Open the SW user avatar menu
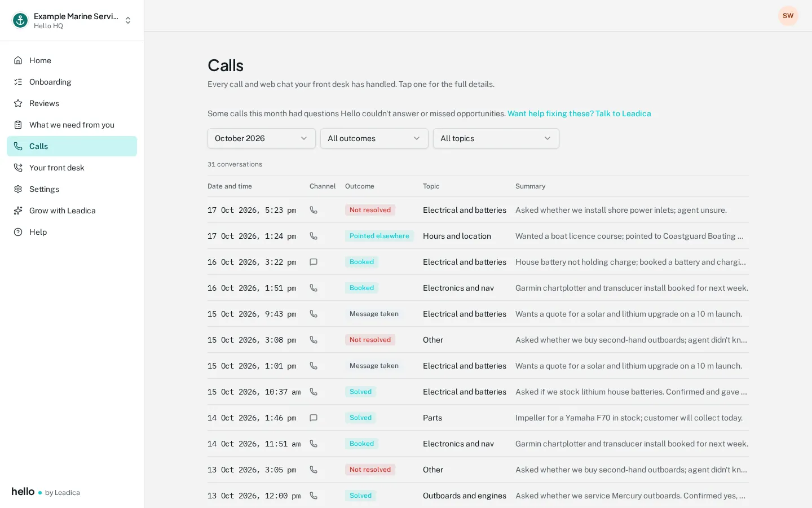The image size is (812, 508). click(x=788, y=16)
